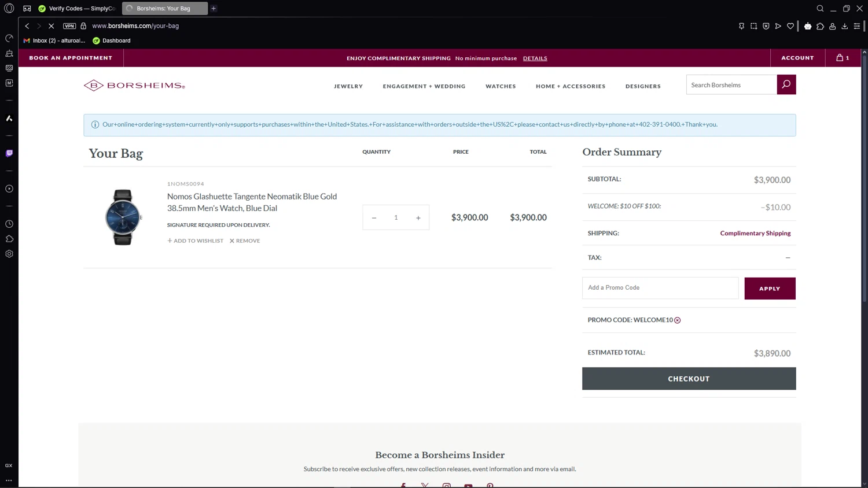This screenshot has height=488, width=868.
Task: Open the sidebar Extensions cube icon
Action: pos(9,239)
